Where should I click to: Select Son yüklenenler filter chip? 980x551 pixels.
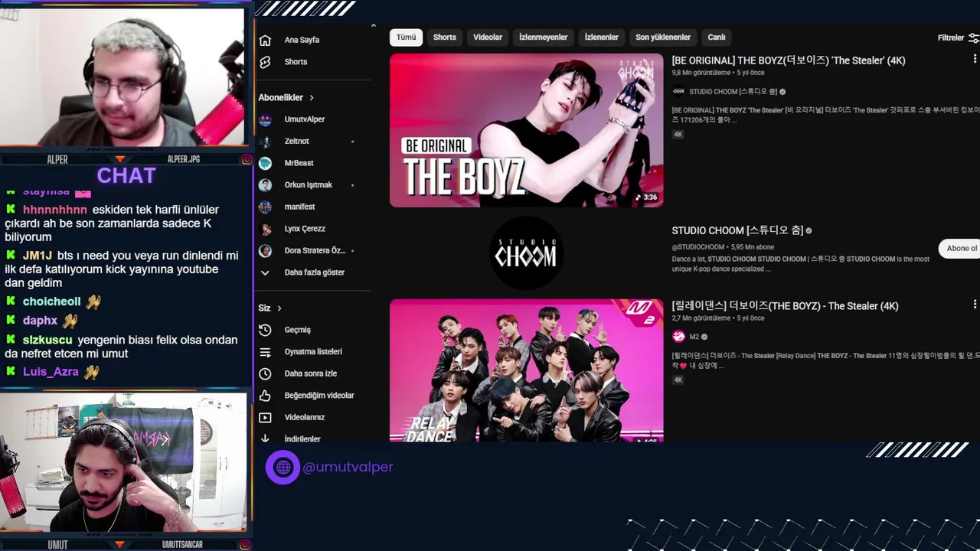[663, 37]
